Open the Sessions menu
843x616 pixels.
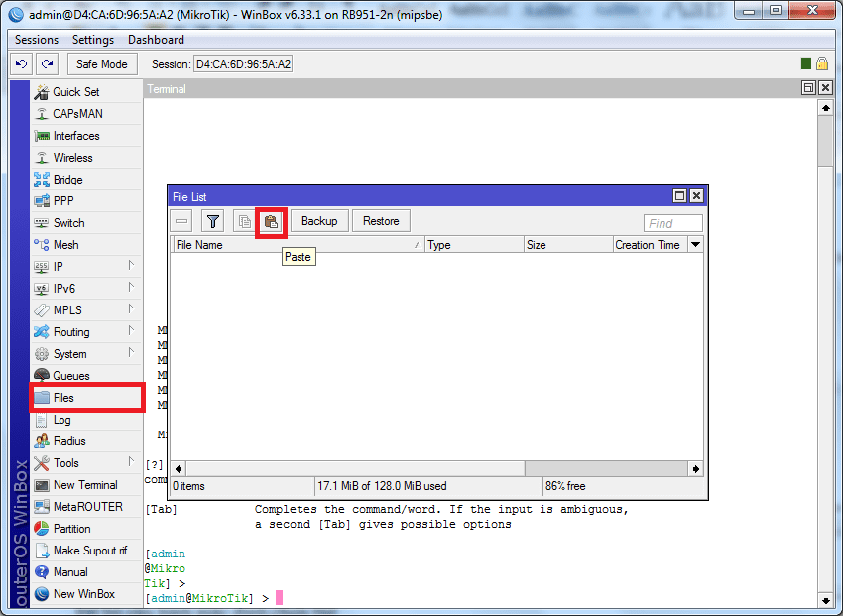[x=37, y=40]
